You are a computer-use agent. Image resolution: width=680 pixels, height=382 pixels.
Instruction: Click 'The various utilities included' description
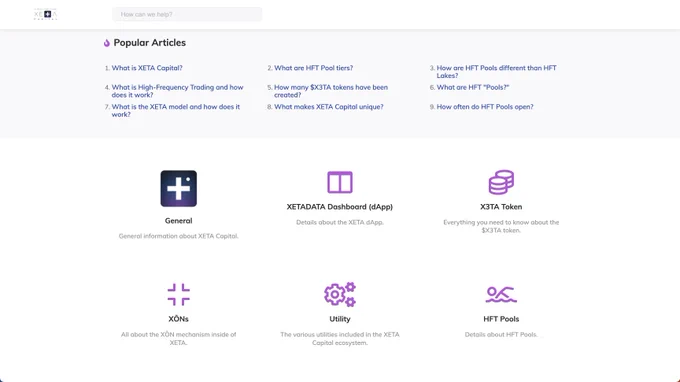pos(340,338)
